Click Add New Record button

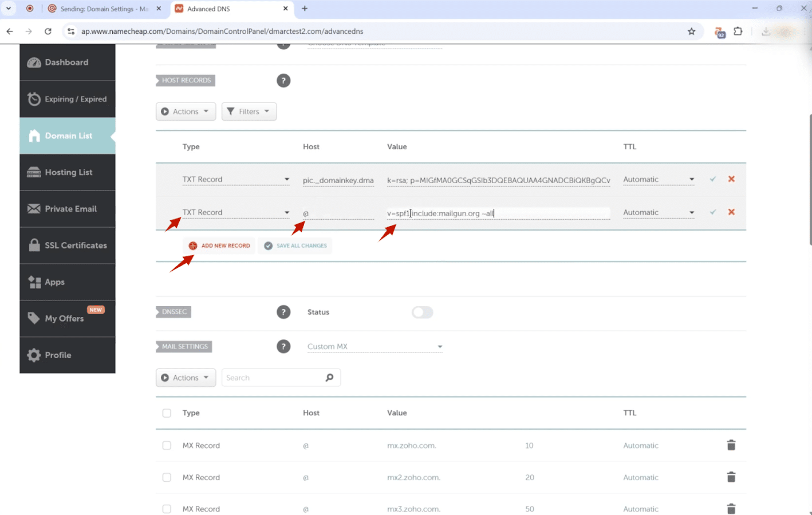(x=219, y=246)
